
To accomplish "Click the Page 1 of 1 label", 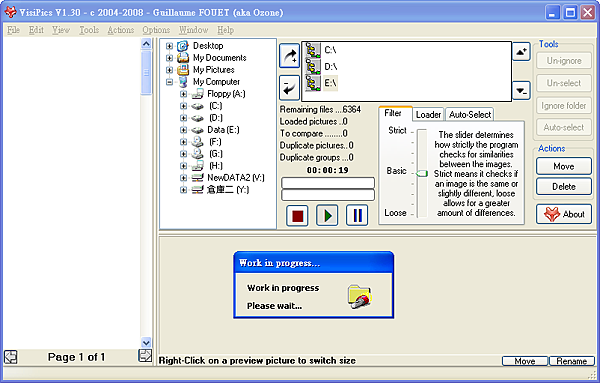I will 76,357.
